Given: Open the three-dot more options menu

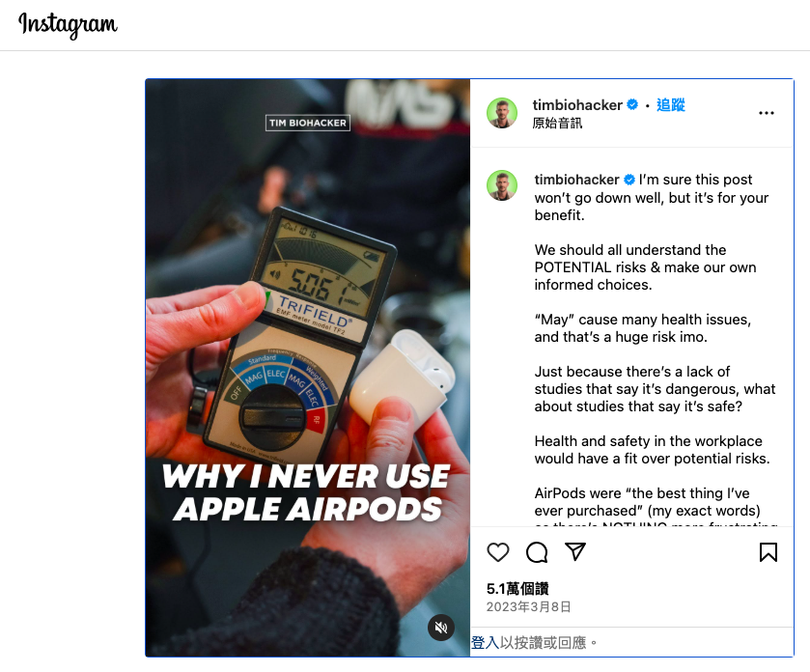Looking at the screenshot, I should [767, 113].
